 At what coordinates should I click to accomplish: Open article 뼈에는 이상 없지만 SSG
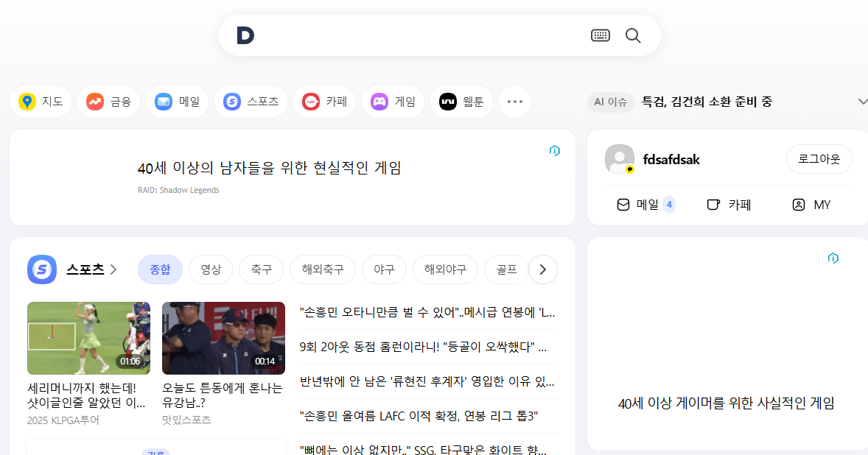click(424, 449)
